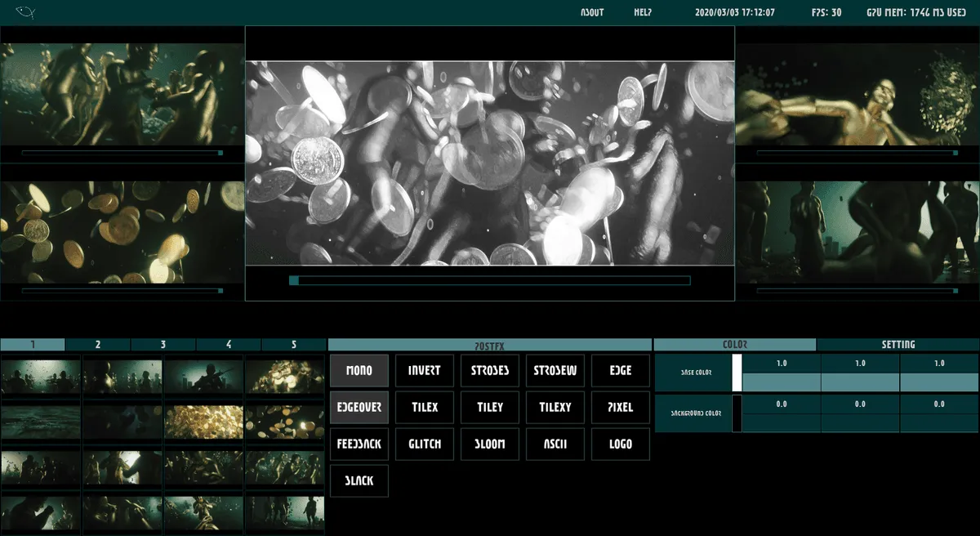Enable the INVERT post effect
This screenshot has width=980, height=536.
coord(424,370)
